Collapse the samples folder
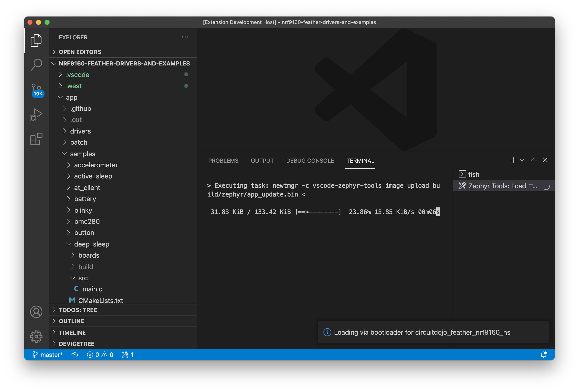 82,154
